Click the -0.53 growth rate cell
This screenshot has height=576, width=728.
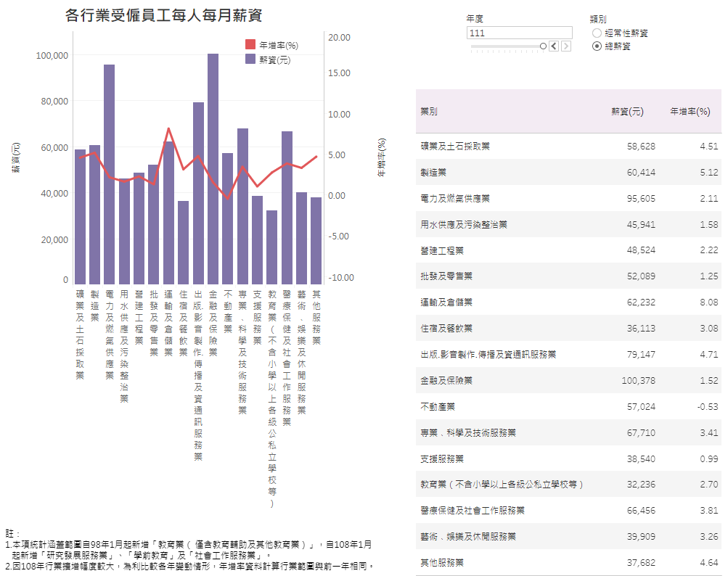pyautogui.click(x=708, y=406)
